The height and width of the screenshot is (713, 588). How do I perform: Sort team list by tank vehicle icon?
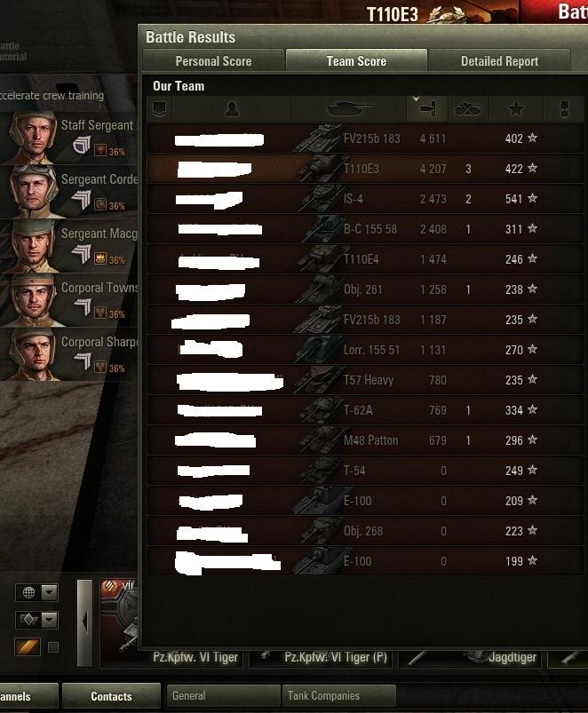coord(349,109)
